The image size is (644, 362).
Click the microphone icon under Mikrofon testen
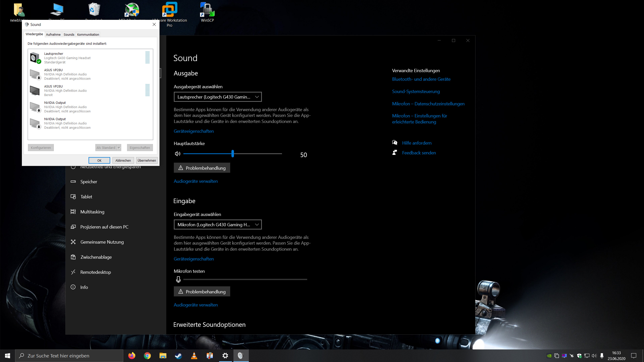tap(178, 279)
